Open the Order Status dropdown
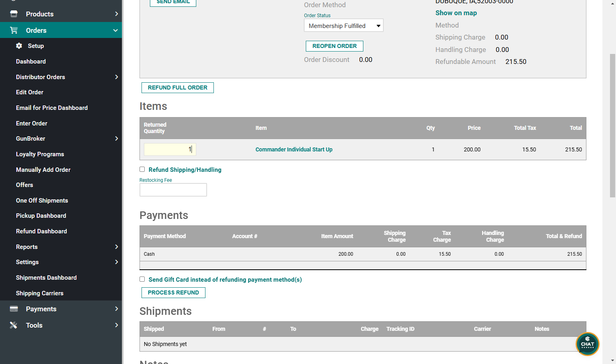 pos(343,26)
